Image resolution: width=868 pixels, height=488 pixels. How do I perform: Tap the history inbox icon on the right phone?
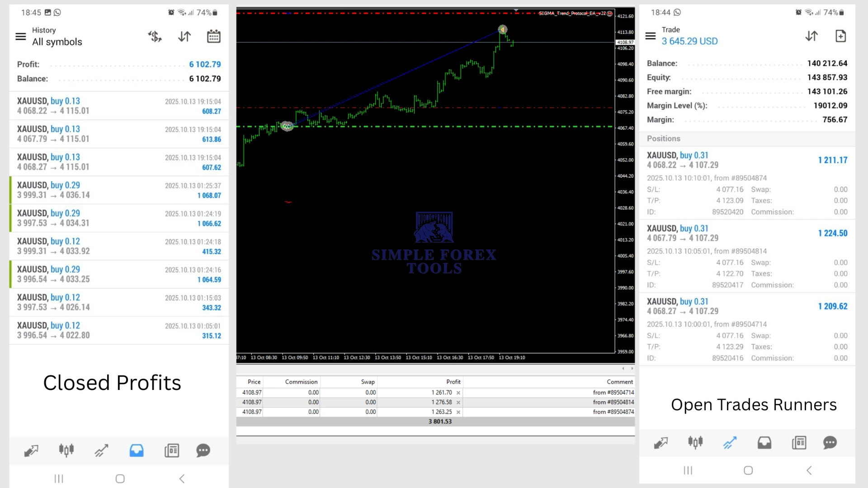point(764,443)
